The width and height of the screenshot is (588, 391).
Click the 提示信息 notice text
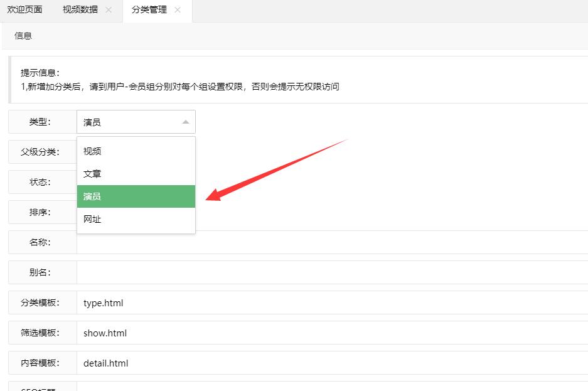tap(180, 80)
